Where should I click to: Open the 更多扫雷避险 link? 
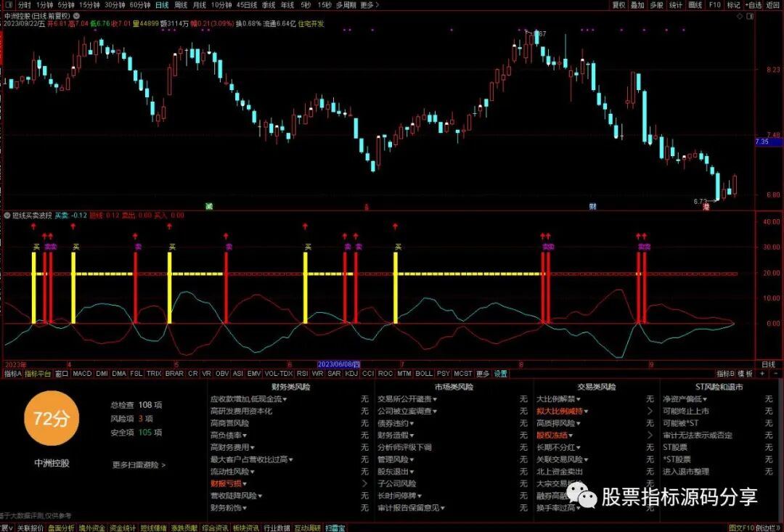tap(139, 465)
